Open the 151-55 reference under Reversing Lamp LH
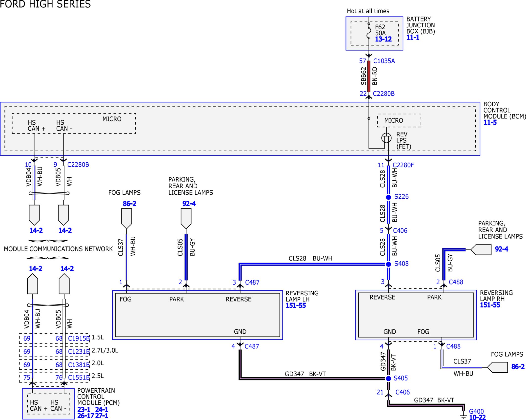The height and width of the screenshot is (420, 526). click(x=296, y=305)
